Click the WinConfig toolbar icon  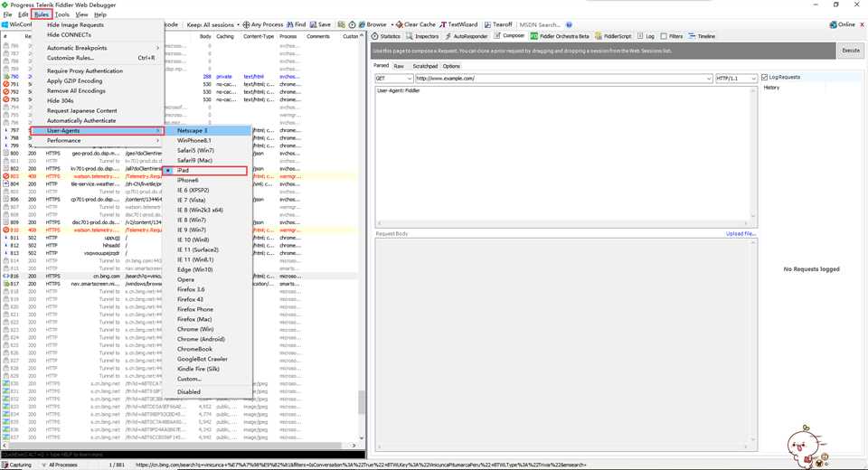5,24
